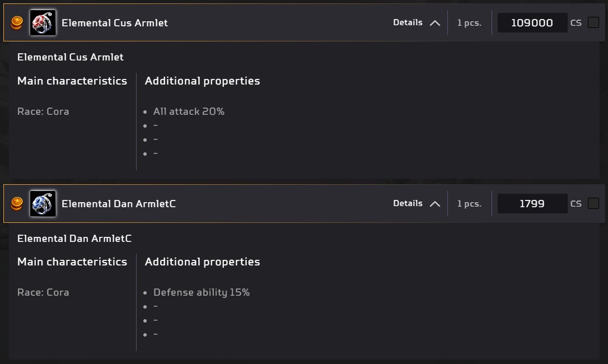Click the CS currency label next to 109000
This screenshot has width=608, height=364.
click(576, 23)
